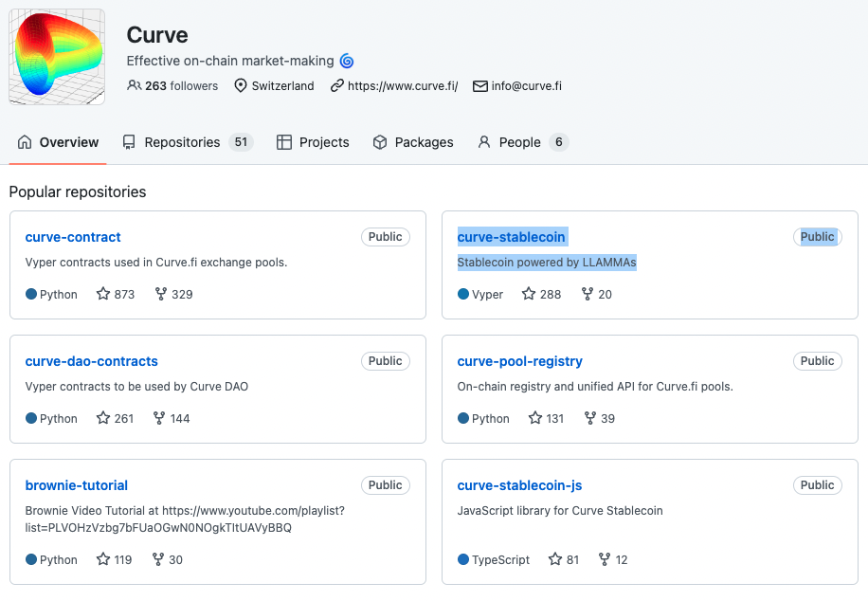Switch to the Repositories tab

(188, 142)
